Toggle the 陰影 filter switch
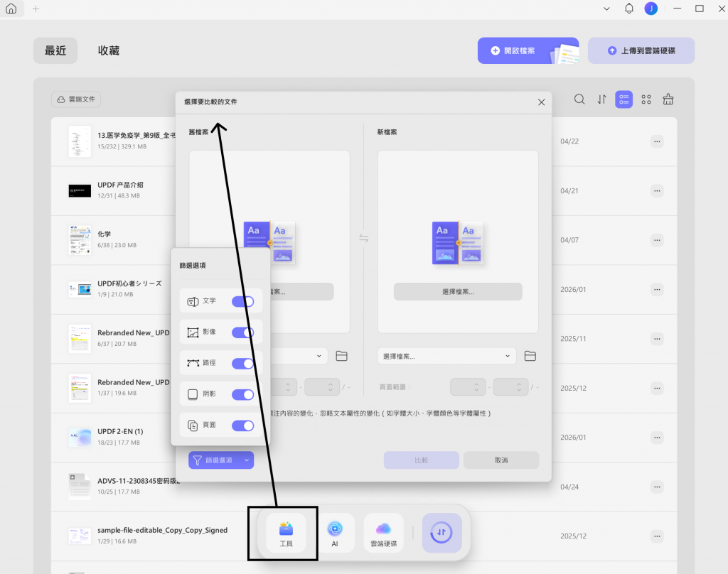 pyautogui.click(x=243, y=394)
